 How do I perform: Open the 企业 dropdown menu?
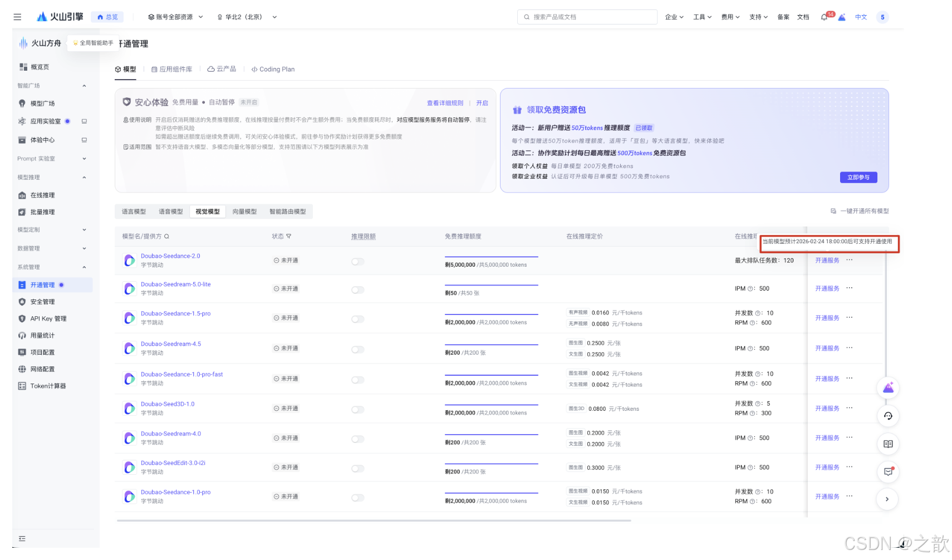pyautogui.click(x=674, y=17)
